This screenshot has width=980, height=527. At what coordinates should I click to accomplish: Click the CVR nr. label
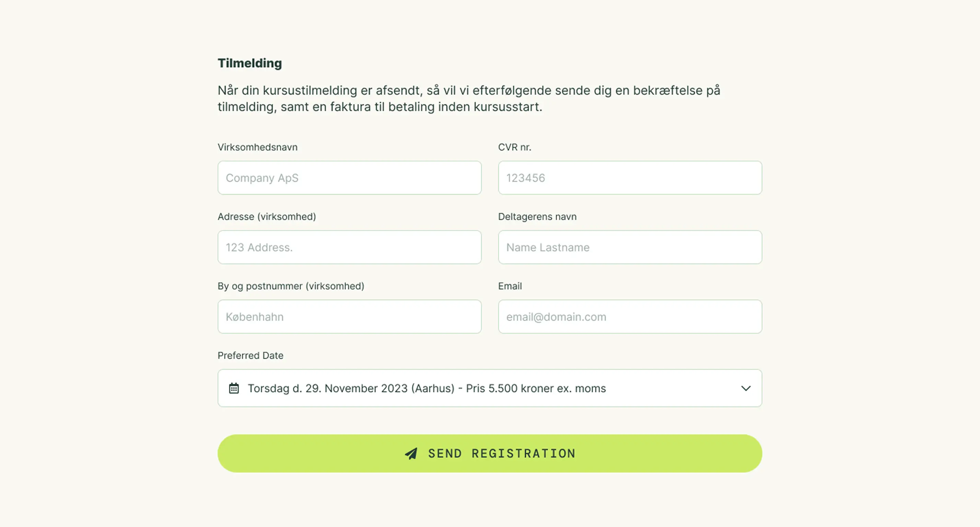pyautogui.click(x=514, y=147)
